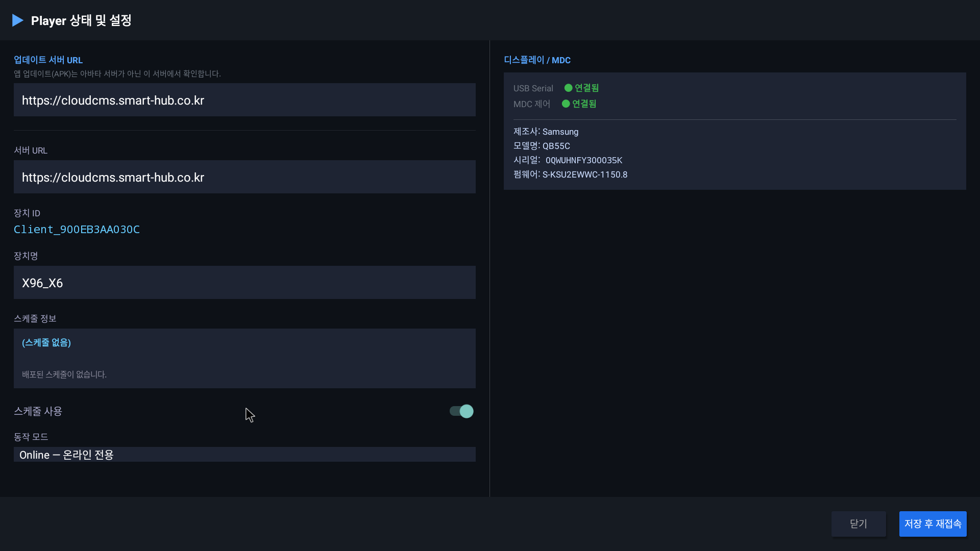Click the 스케줄 정보 box
Viewport: 980px width, 551px height.
[244, 358]
